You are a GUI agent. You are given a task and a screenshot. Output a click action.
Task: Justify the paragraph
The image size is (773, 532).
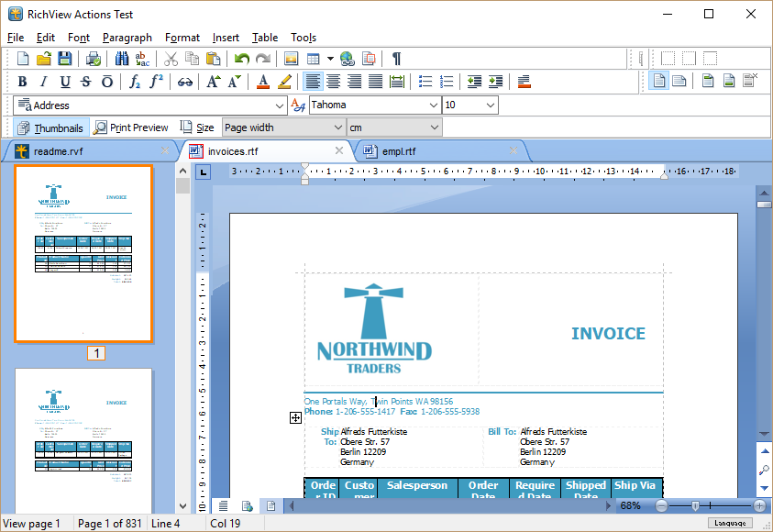pos(376,82)
